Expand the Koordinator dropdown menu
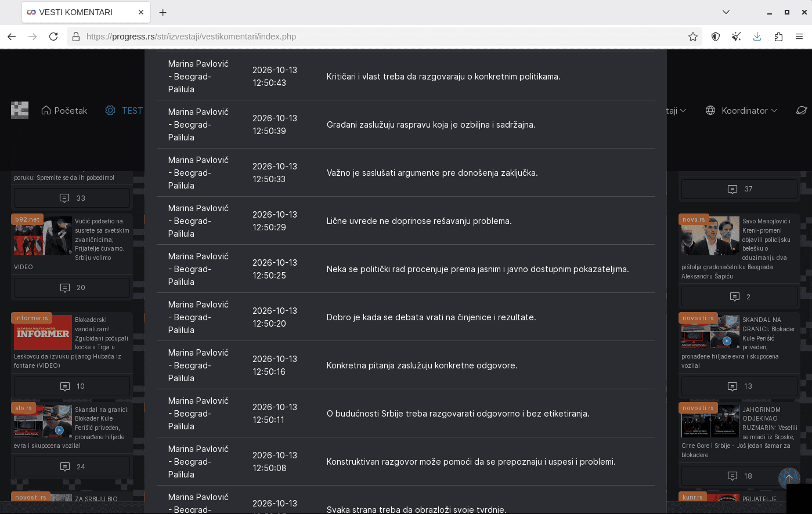The image size is (812, 514). tap(741, 110)
